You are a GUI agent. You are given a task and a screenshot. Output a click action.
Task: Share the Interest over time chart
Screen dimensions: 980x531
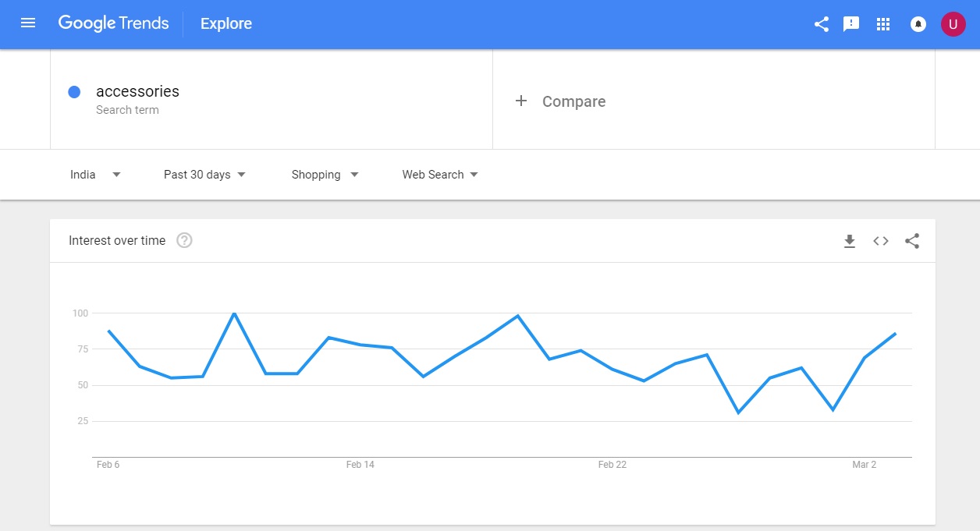point(912,241)
